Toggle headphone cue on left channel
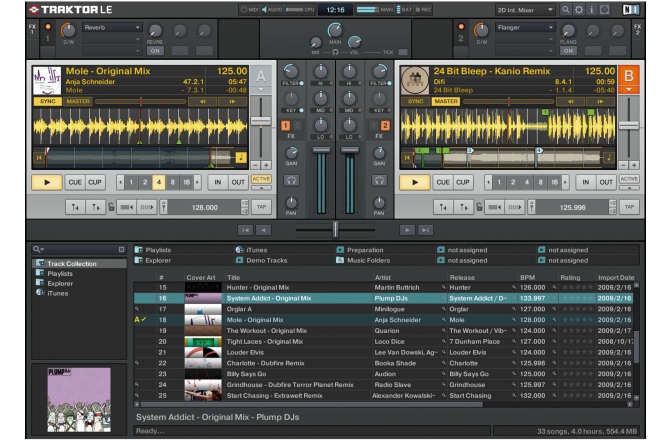This screenshot has width=672, height=440. point(291,180)
